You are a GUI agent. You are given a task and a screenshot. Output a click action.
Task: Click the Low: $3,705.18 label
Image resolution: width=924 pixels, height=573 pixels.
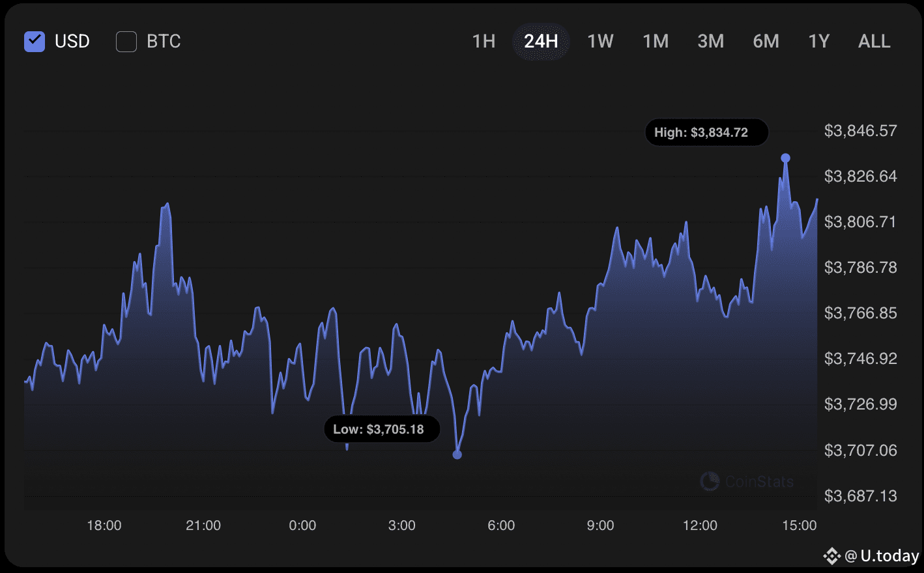pyautogui.click(x=382, y=429)
